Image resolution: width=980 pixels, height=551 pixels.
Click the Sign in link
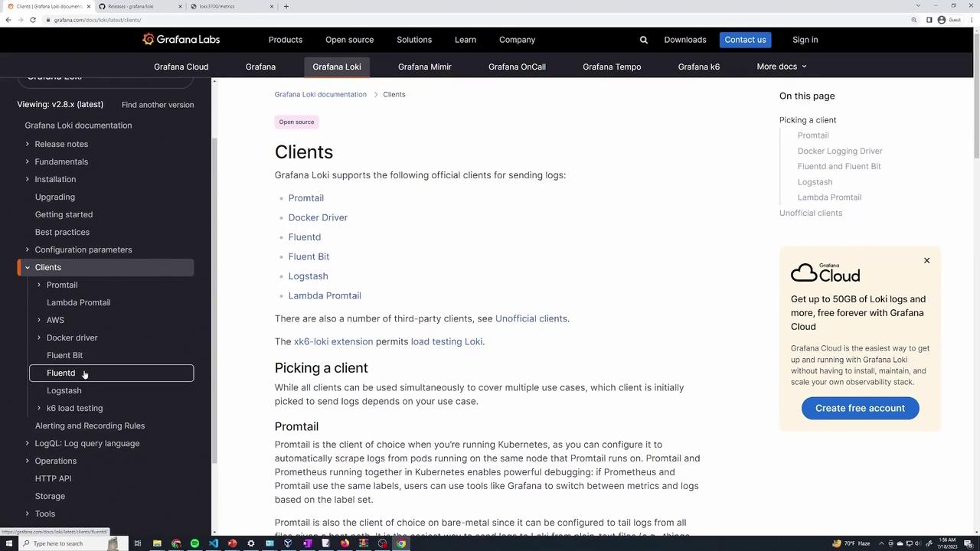[x=805, y=40]
